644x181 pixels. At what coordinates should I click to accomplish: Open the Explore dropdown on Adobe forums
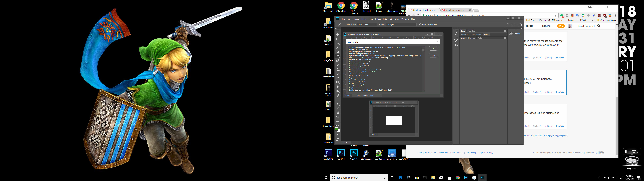click(x=547, y=26)
